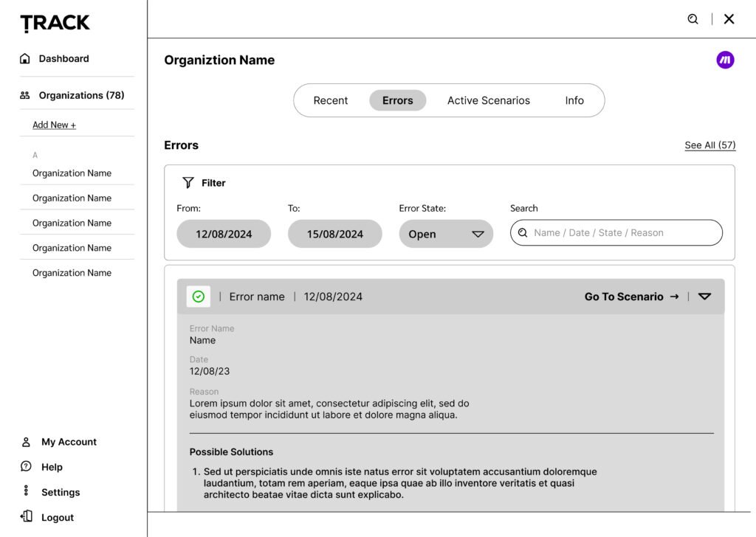Viewport: 756px width, 537px height.
Task: Collapse the error details chevron
Action: pyautogui.click(x=704, y=297)
